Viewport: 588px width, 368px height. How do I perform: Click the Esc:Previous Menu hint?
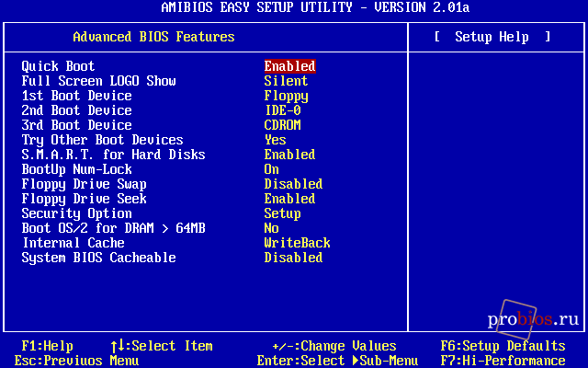(x=76, y=361)
